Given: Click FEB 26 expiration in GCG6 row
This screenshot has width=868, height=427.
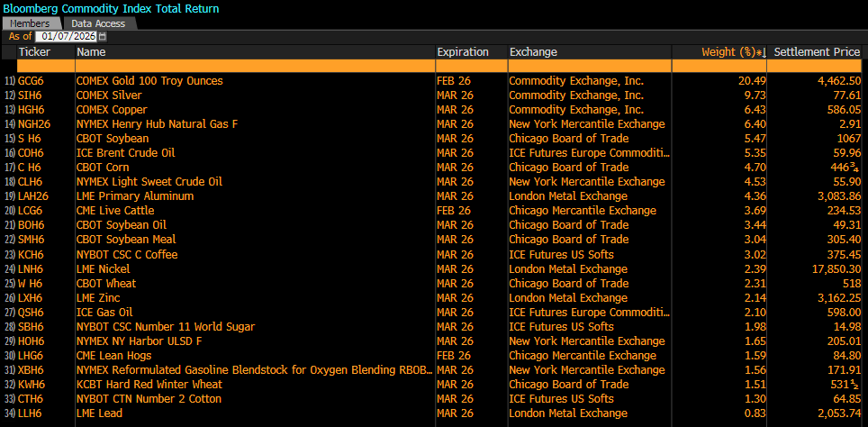Looking at the screenshot, I should click(454, 81).
